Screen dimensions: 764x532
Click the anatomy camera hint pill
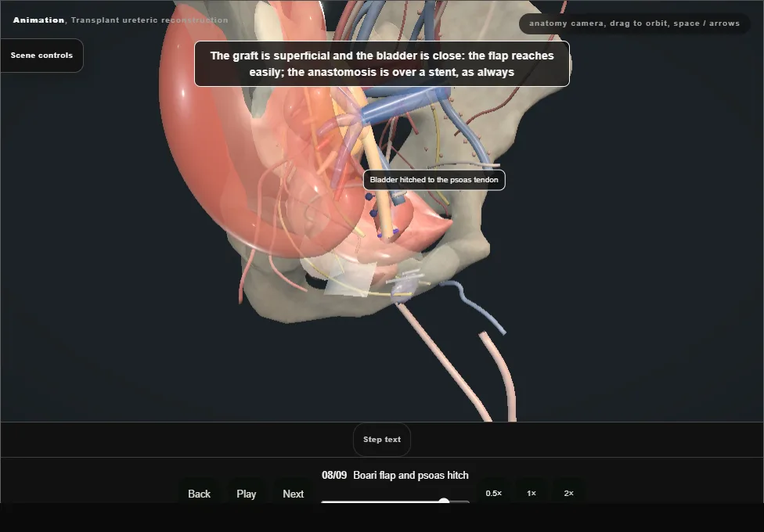[634, 23]
